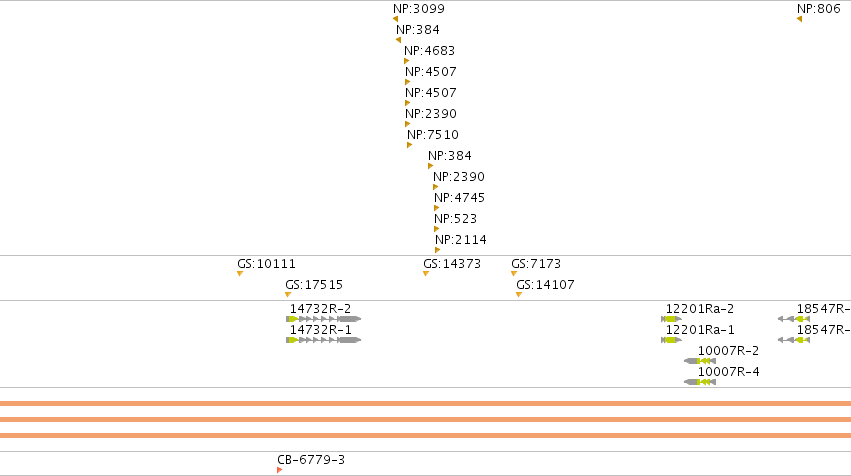This screenshot has width=851, height=476.
Task: Click the 10007R-2 transcript label
Action: coord(728,351)
